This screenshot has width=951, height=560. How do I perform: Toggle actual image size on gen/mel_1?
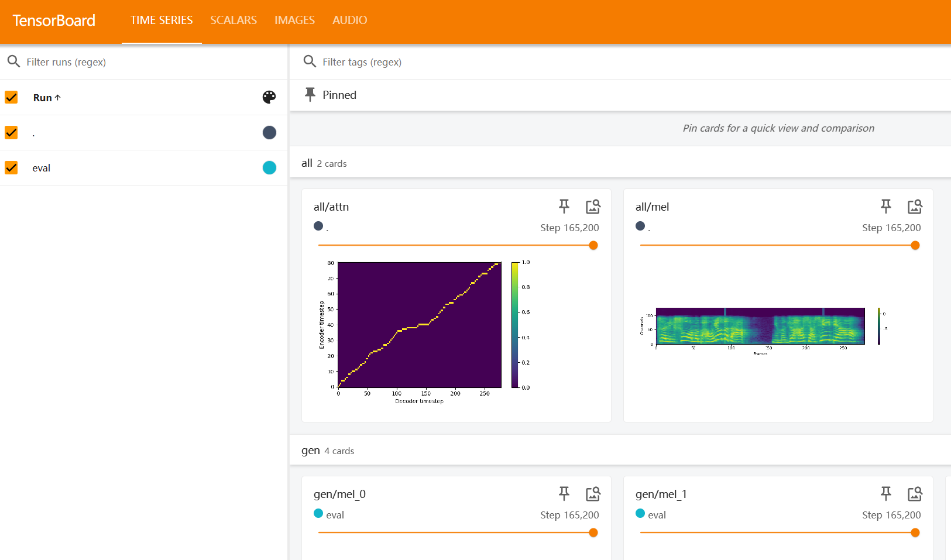(915, 493)
